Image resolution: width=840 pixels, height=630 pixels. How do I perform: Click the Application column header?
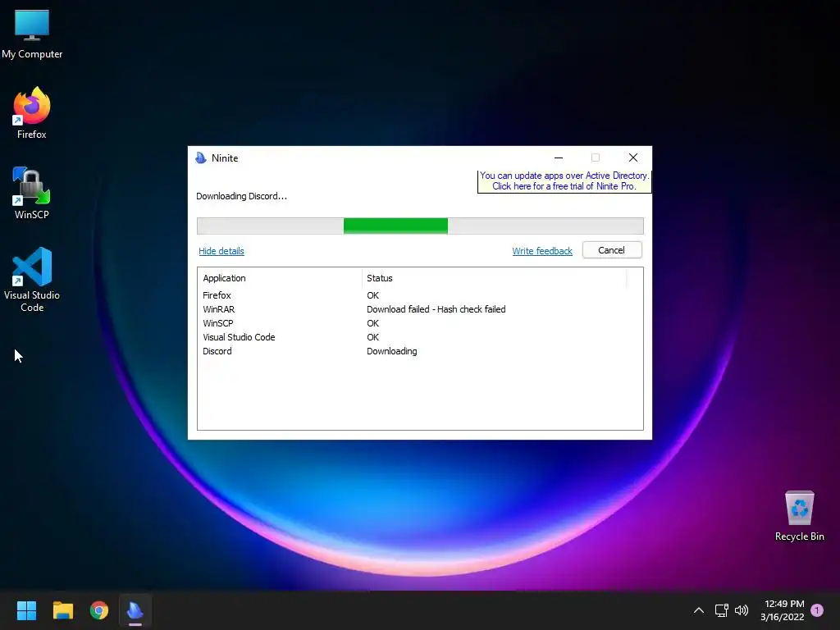pyautogui.click(x=280, y=278)
